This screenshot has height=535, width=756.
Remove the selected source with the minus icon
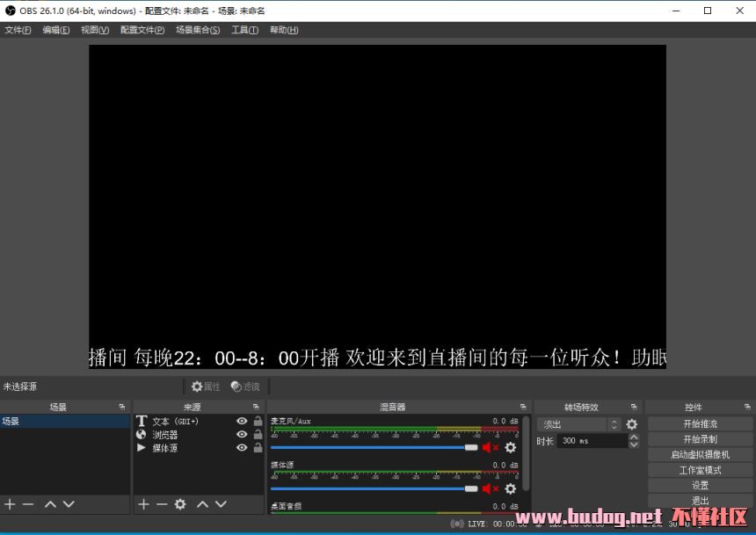162,504
